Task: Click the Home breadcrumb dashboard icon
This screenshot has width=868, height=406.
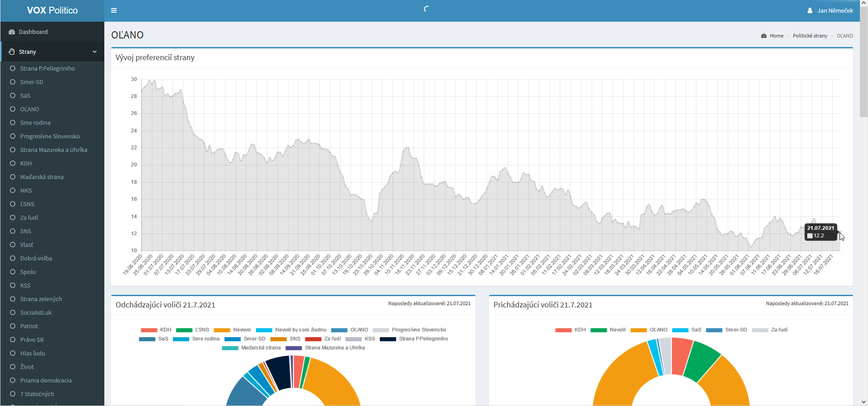Action: click(764, 36)
